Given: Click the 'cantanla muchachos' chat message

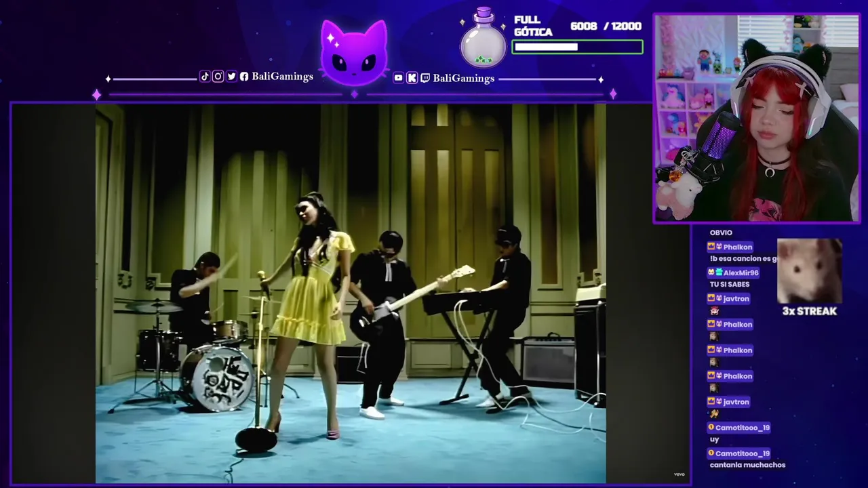Looking at the screenshot, I should click(x=747, y=465).
